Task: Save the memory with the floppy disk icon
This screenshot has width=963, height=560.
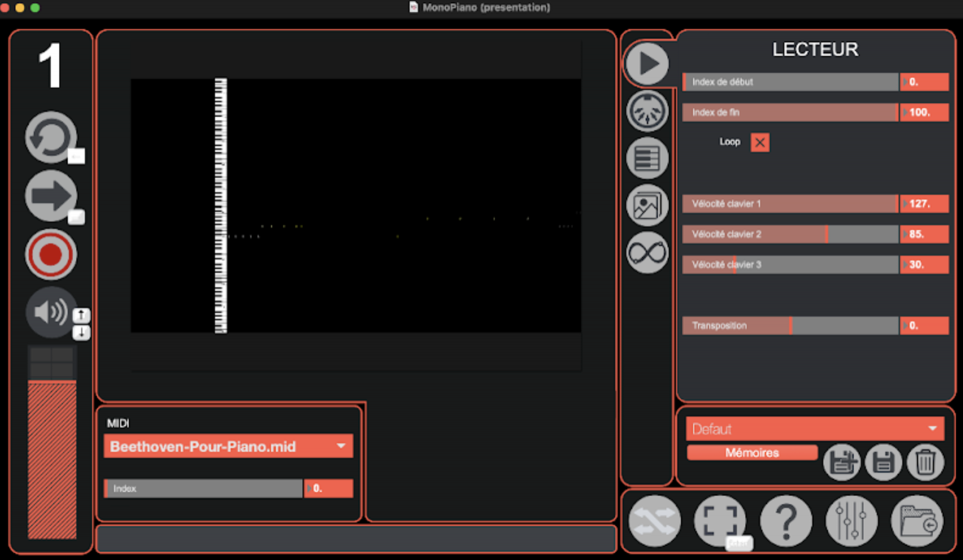Action: click(x=883, y=462)
